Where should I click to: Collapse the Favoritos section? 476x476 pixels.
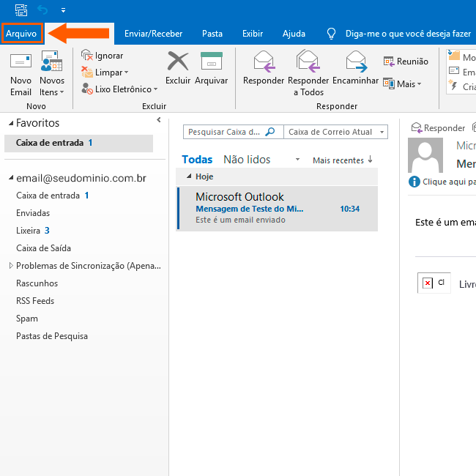tap(11, 123)
